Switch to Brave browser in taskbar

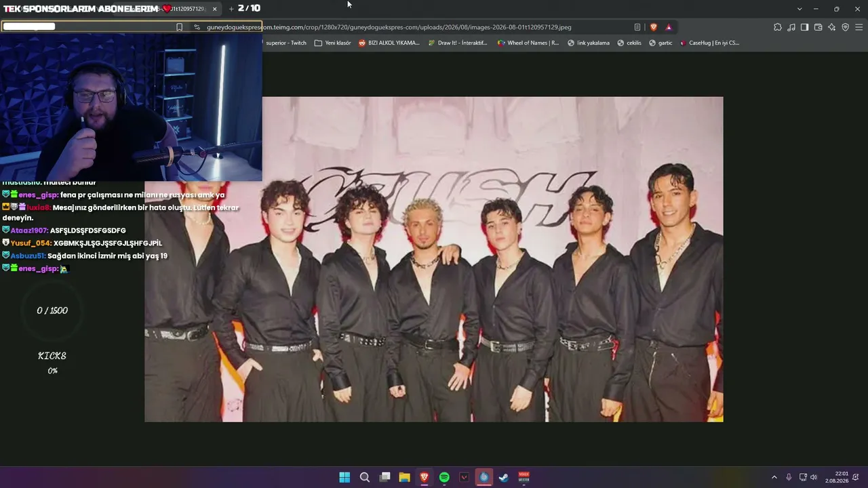point(425,477)
